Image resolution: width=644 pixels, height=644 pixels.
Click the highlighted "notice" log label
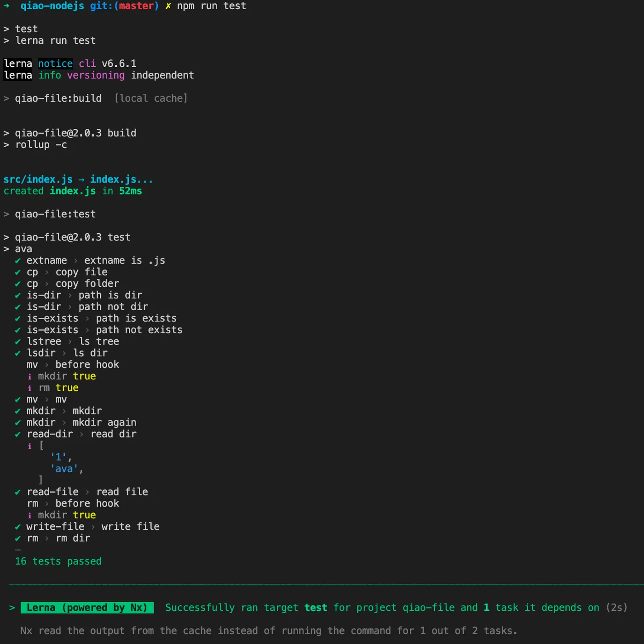pyautogui.click(x=55, y=63)
